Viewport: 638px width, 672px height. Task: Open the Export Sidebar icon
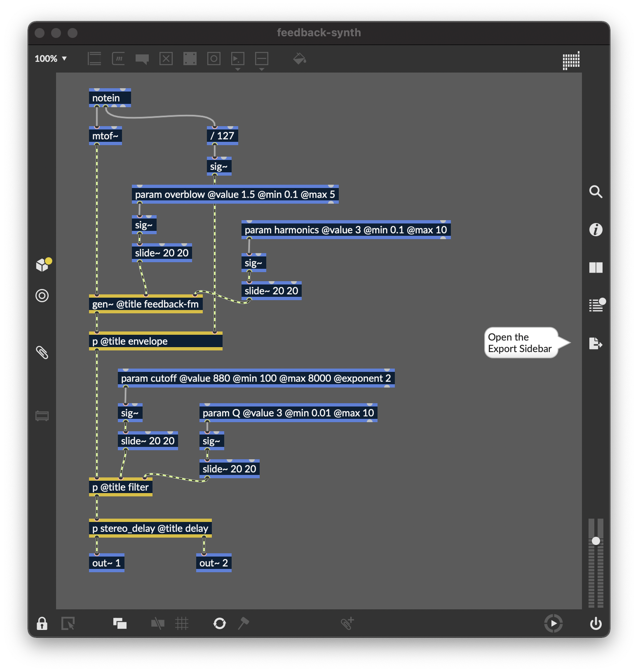click(596, 343)
